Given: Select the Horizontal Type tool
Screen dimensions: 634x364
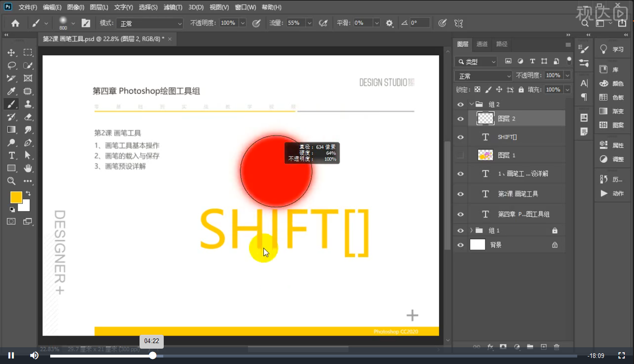Looking at the screenshot, I should [12, 155].
